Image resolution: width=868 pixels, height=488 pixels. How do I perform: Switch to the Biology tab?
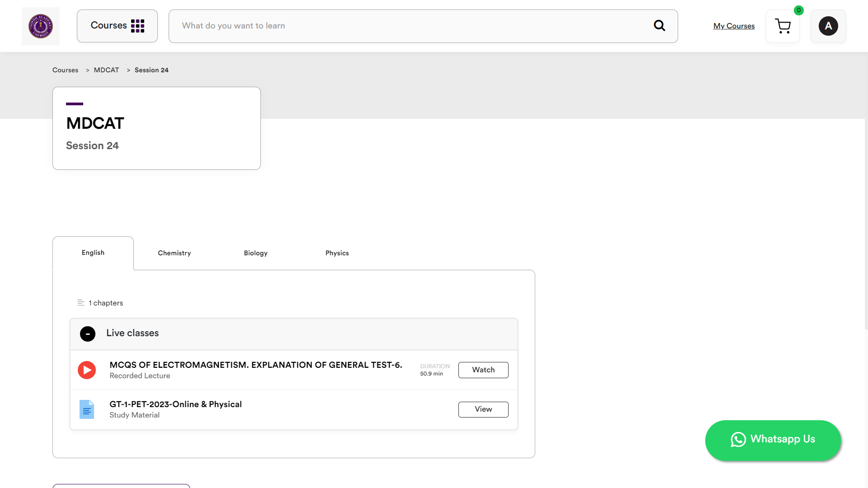255,253
